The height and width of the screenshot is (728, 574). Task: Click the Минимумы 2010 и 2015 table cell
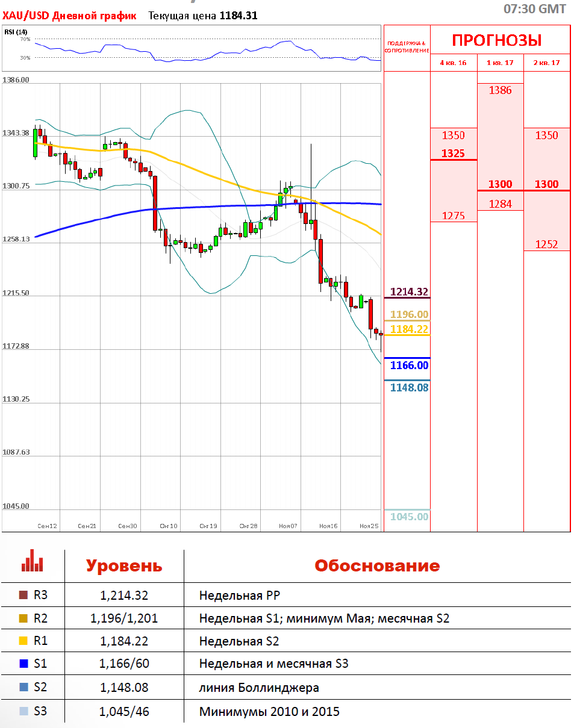[269, 712]
